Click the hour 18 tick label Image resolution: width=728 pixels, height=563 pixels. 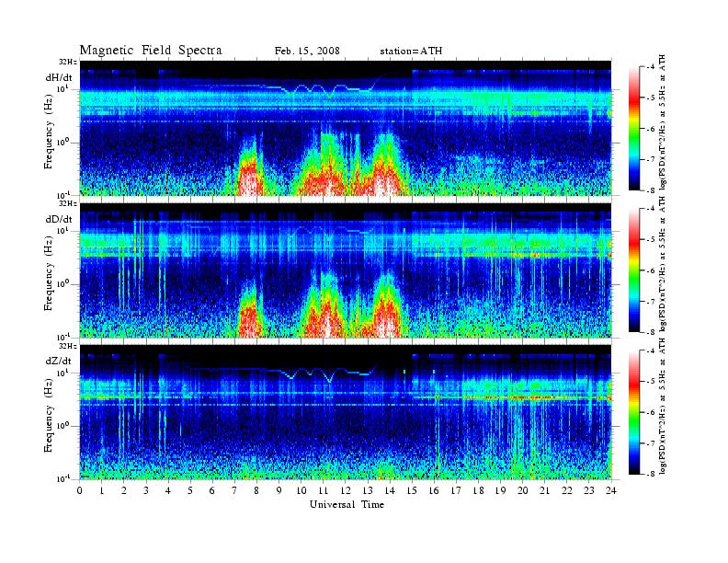pyautogui.click(x=478, y=491)
